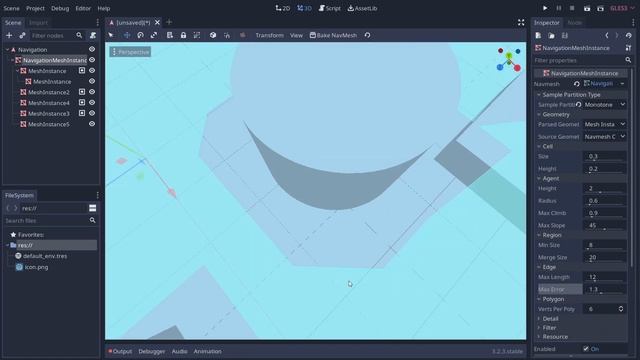The width and height of the screenshot is (640, 360).
Task: Add a new node with the plus icon
Action: (x=9, y=36)
